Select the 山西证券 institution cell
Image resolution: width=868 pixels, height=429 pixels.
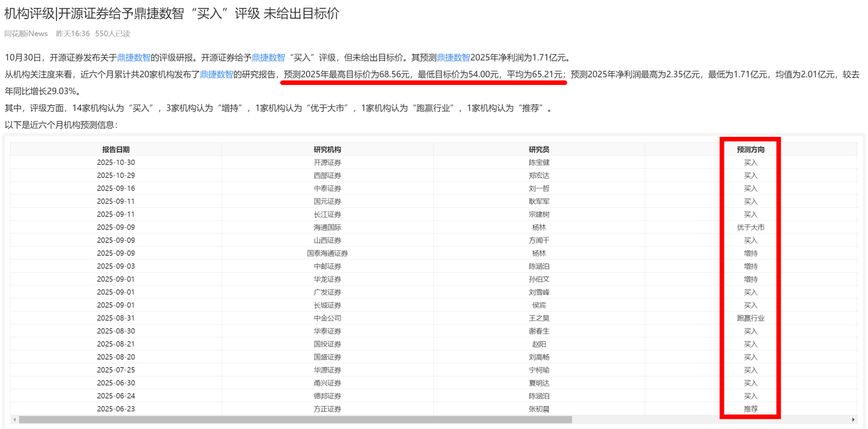(328, 240)
